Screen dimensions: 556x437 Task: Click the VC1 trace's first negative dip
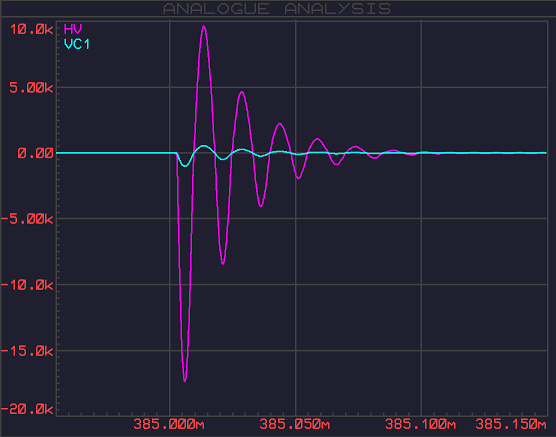click(184, 166)
